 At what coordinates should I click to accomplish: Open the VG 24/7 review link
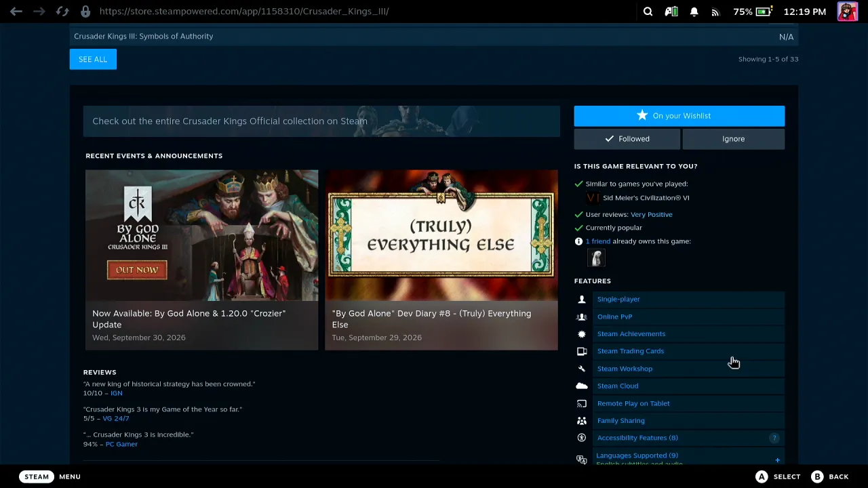pos(115,418)
